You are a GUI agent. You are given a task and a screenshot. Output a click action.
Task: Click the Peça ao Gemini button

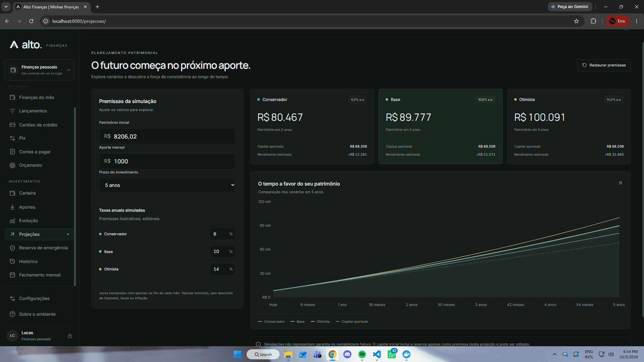(570, 7)
